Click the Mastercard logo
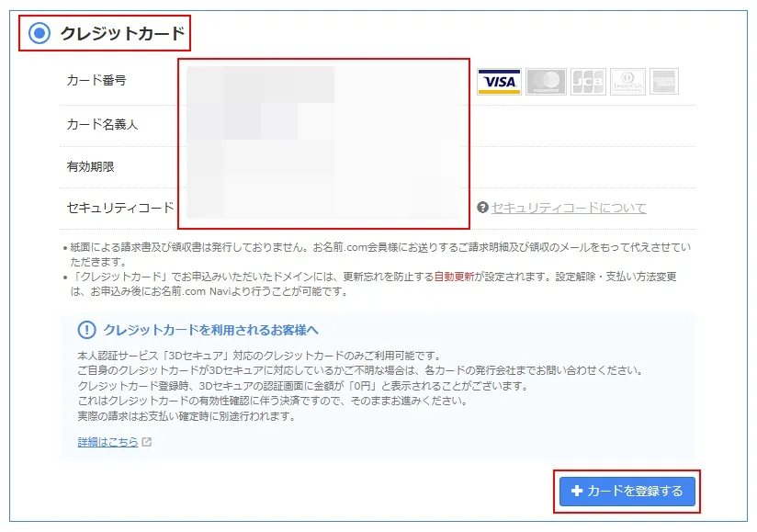The image size is (757, 532). pos(546,82)
